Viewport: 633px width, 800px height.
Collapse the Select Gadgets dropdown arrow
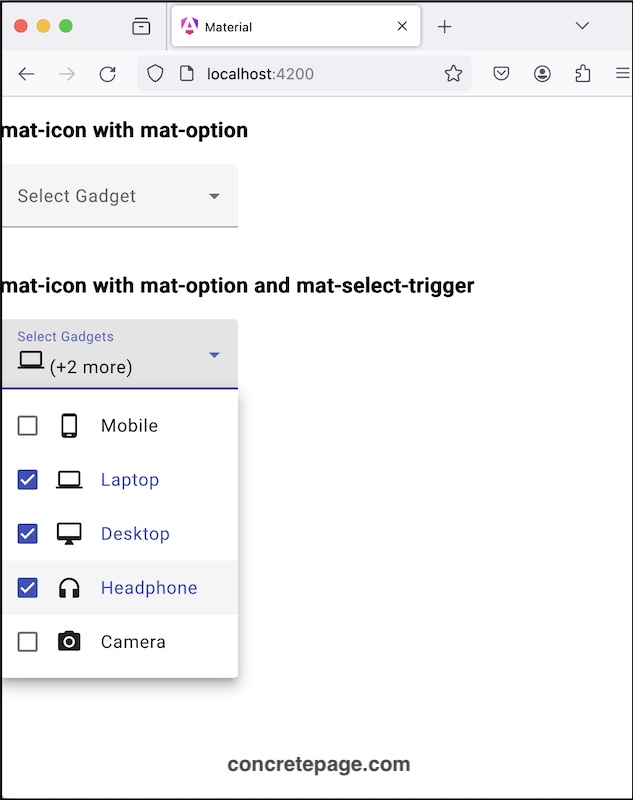(214, 355)
